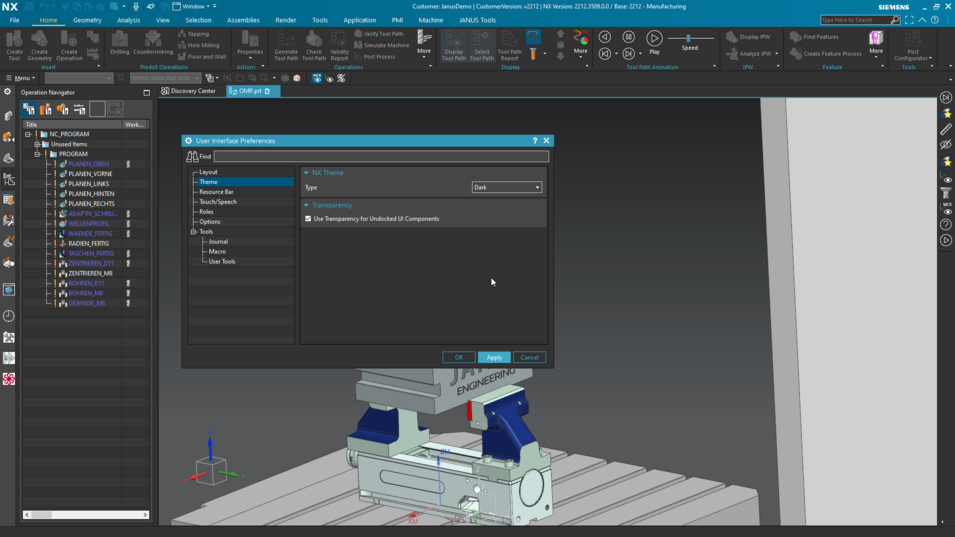The height and width of the screenshot is (537, 955).
Task: Switch to the Geometry ribbon tab
Action: (x=87, y=20)
